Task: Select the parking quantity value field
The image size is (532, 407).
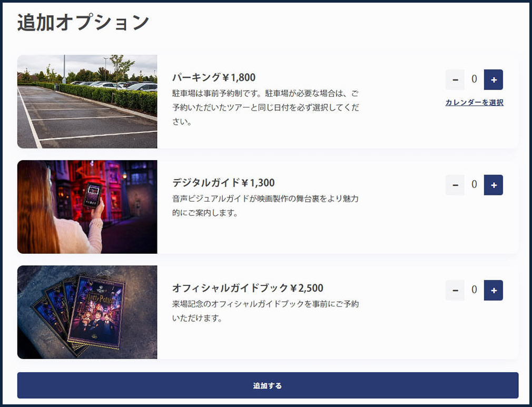Action: (474, 80)
